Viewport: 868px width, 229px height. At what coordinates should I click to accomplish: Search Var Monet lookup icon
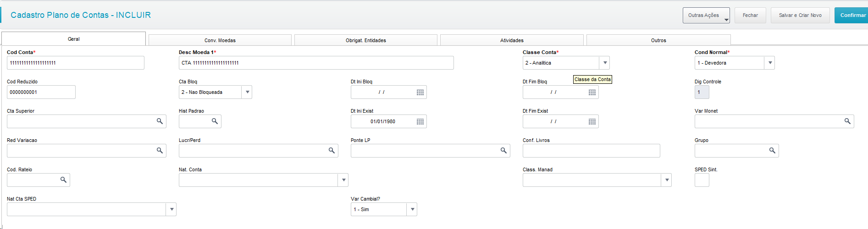(x=847, y=121)
